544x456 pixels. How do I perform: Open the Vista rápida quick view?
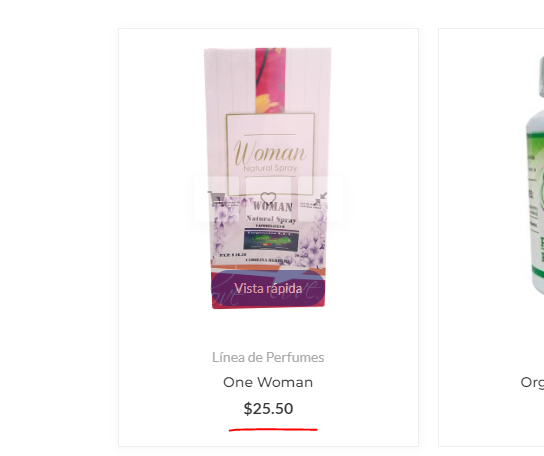click(268, 288)
